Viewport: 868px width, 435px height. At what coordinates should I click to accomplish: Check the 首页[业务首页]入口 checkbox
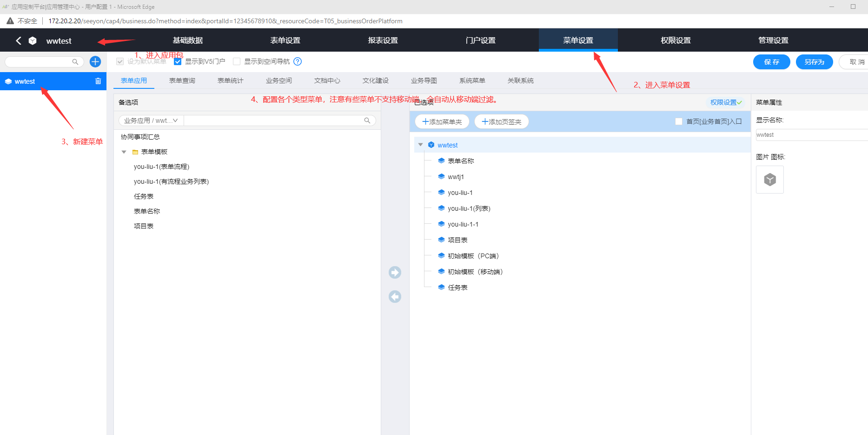click(x=678, y=121)
